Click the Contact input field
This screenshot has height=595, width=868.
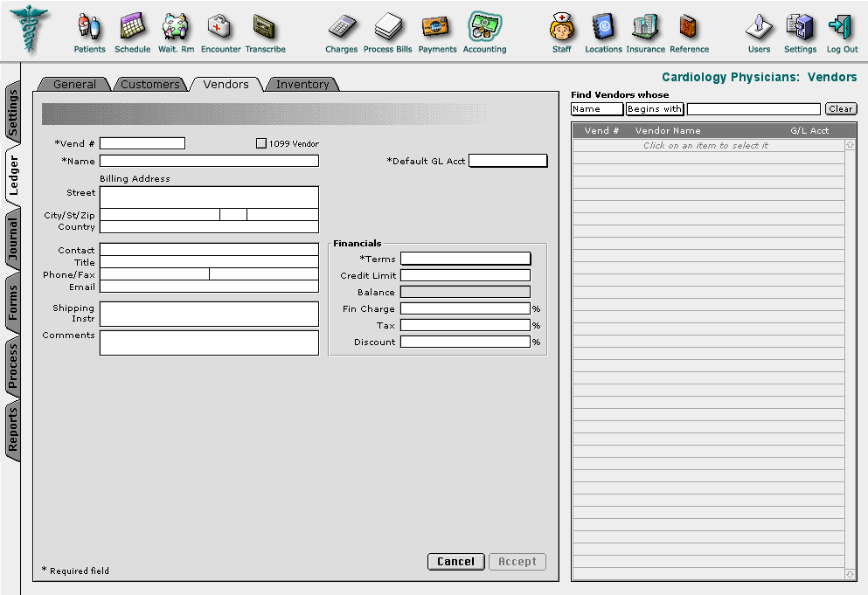pos(209,250)
